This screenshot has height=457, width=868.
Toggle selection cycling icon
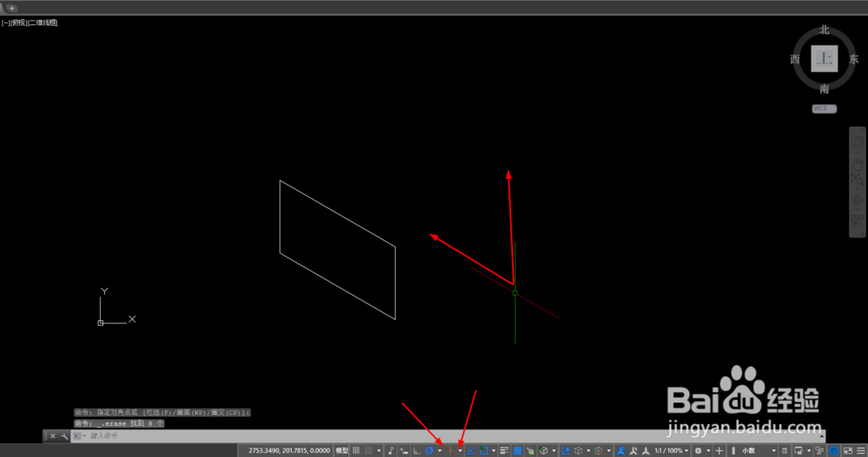(531, 450)
